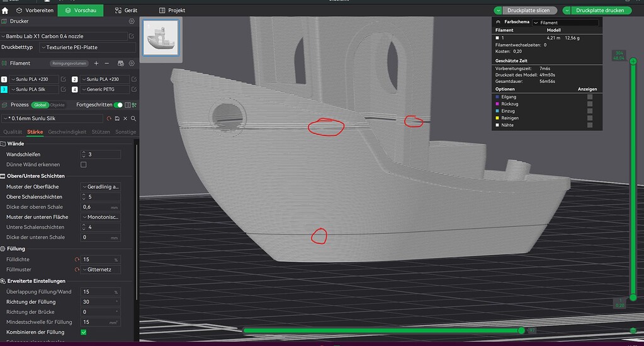The image size is (644, 346).
Task: Reset the Fülldichte value
Action: coord(77,259)
